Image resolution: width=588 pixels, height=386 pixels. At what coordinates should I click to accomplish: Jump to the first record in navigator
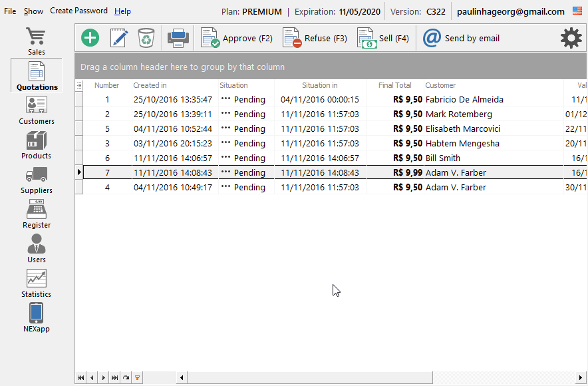coord(80,378)
